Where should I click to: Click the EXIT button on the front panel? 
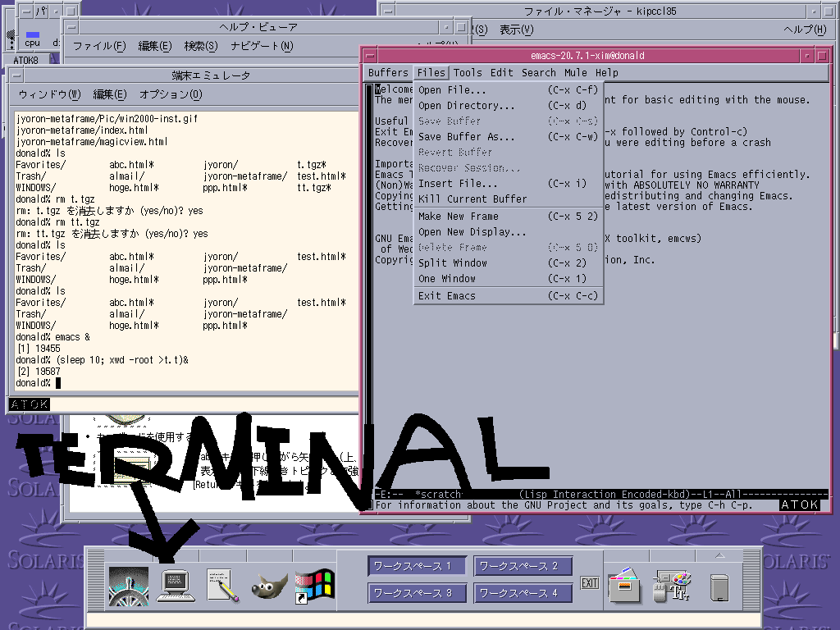tap(589, 583)
